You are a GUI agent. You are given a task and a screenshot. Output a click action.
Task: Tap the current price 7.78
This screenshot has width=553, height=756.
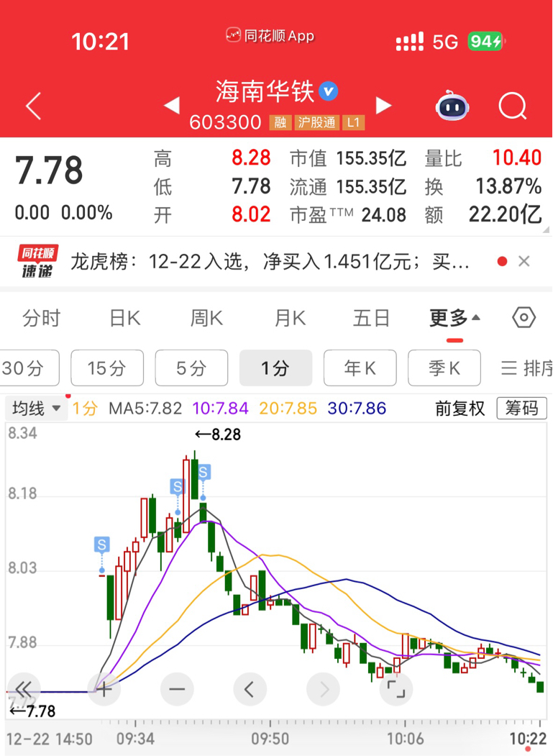49,170
